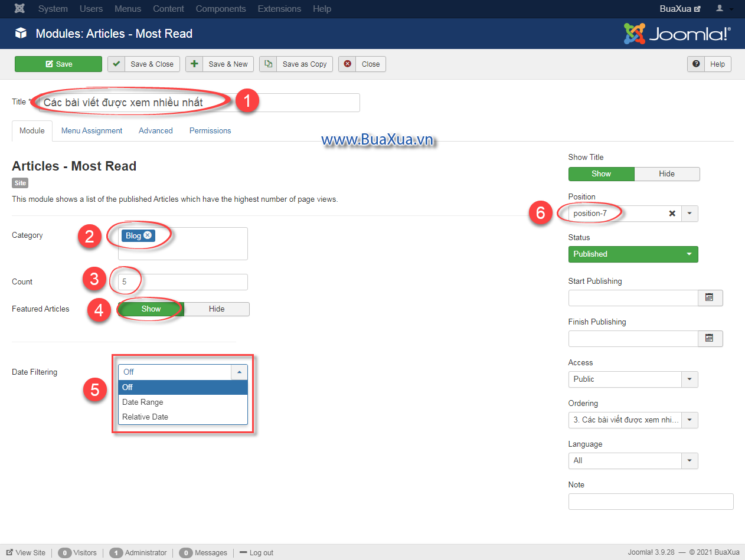
Task: Set Featured Articles to Hide
Action: [217, 309]
